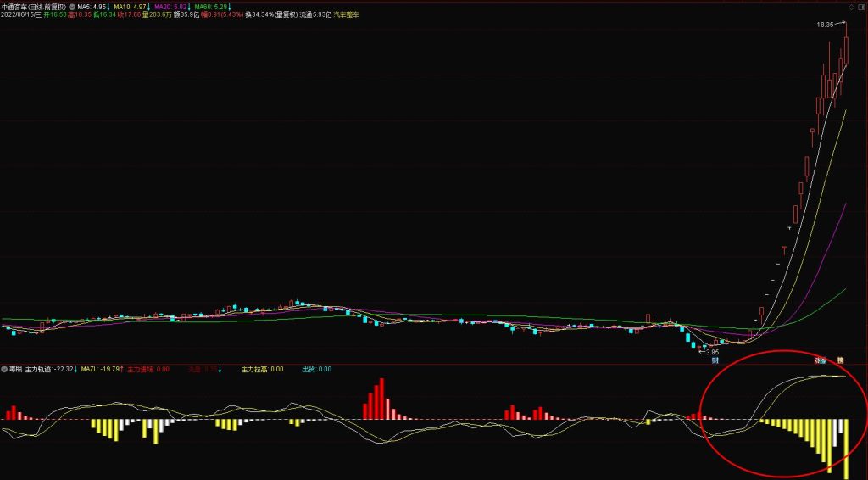Click the tall red bar in the indicator panel
868x480 pixels.
pos(381,399)
